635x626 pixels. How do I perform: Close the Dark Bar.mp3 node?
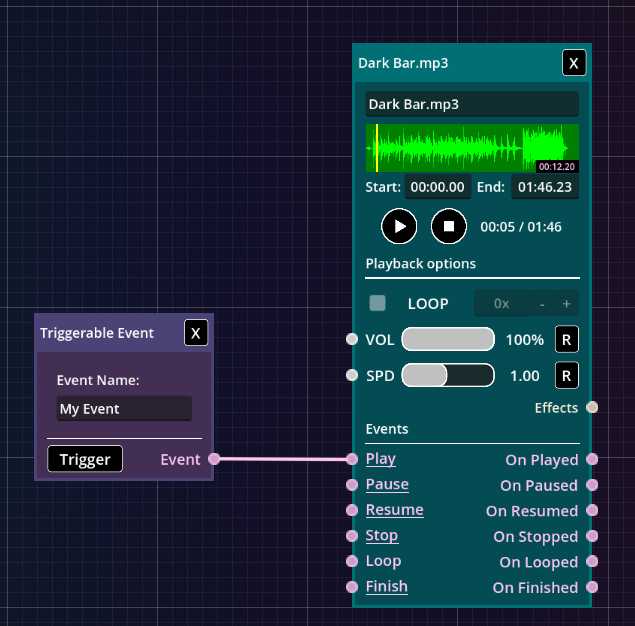point(573,63)
